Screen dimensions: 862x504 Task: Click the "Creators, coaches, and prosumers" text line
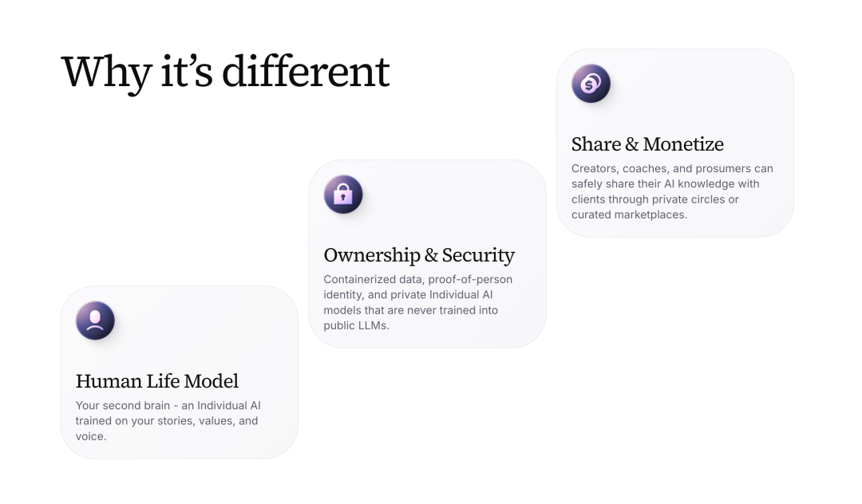[672, 168]
